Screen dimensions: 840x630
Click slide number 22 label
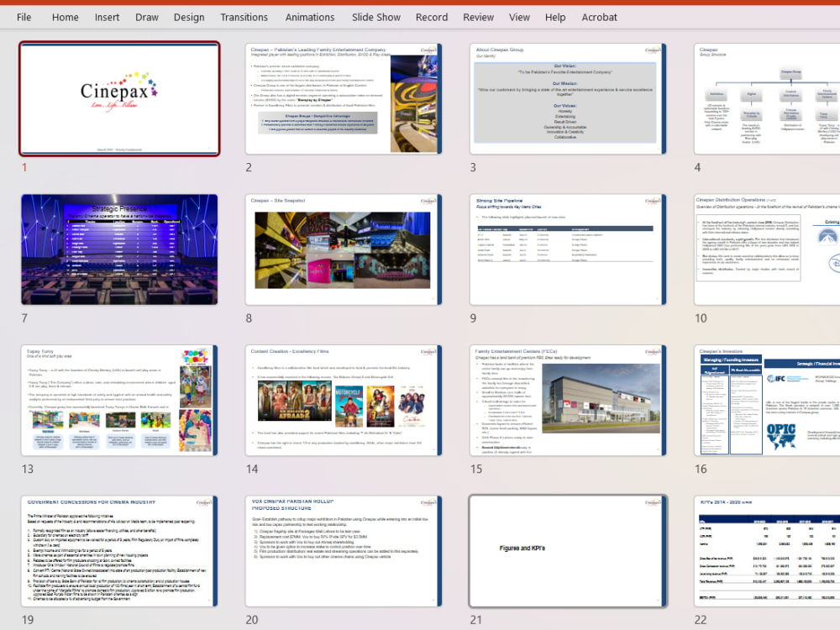tap(701, 620)
